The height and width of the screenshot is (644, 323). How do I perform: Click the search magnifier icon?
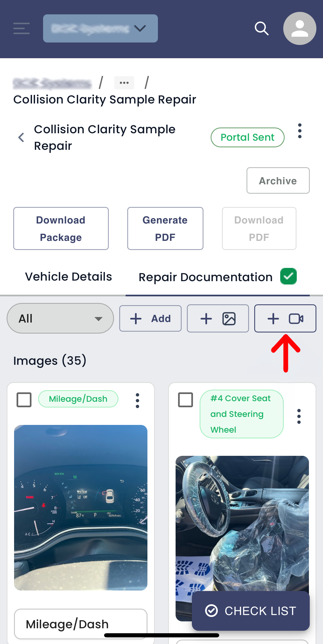[x=261, y=28]
